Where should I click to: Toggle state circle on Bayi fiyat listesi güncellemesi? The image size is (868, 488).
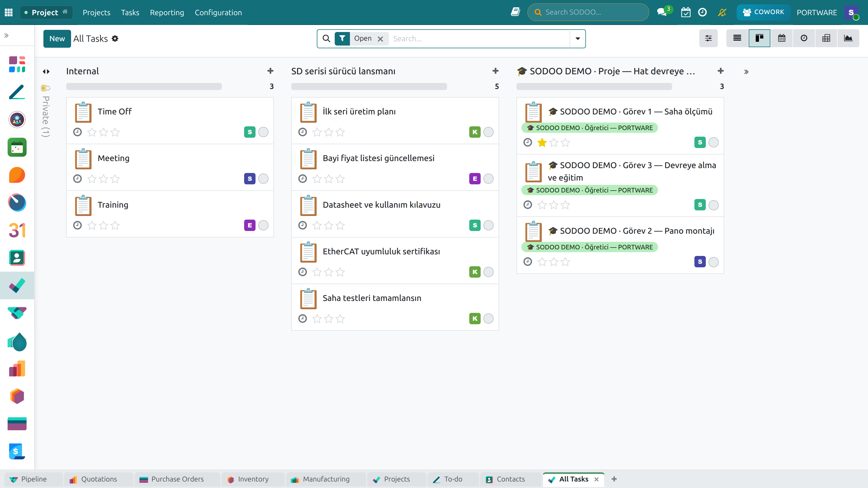coord(489,178)
